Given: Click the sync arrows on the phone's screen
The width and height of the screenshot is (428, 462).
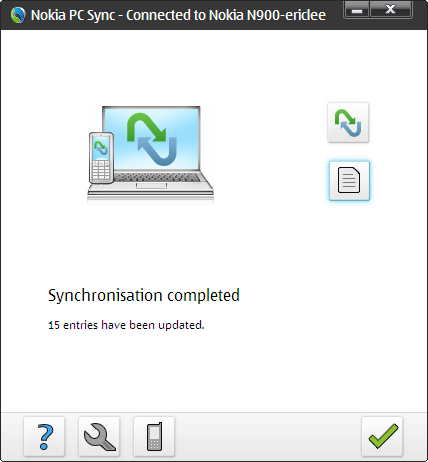Looking at the screenshot, I should click(x=101, y=148).
